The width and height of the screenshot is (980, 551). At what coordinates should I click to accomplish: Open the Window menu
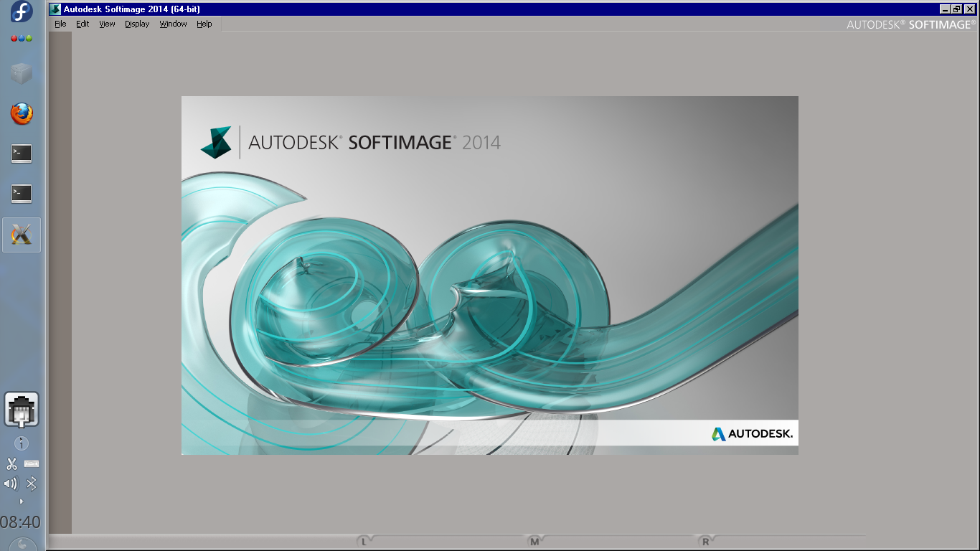pos(173,24)
